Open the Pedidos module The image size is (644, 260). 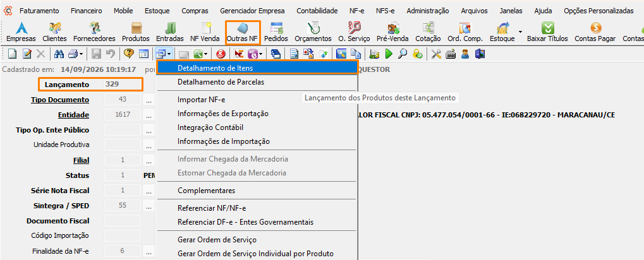click(276, 33)
